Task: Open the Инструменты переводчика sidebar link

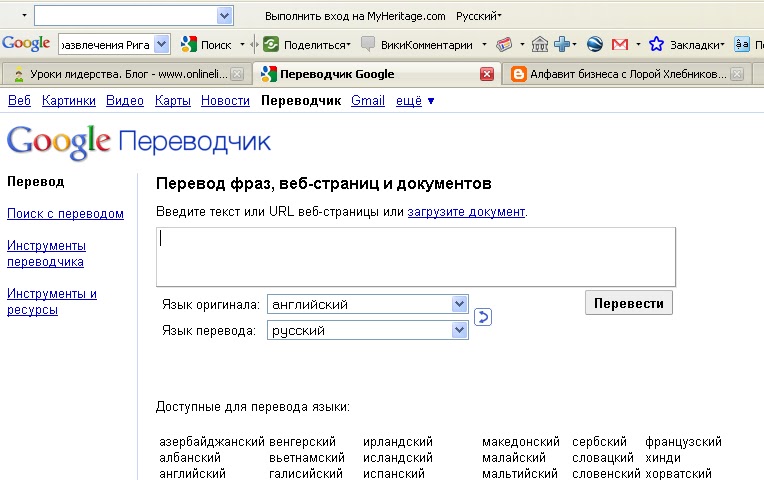Action: pos(46,254)
